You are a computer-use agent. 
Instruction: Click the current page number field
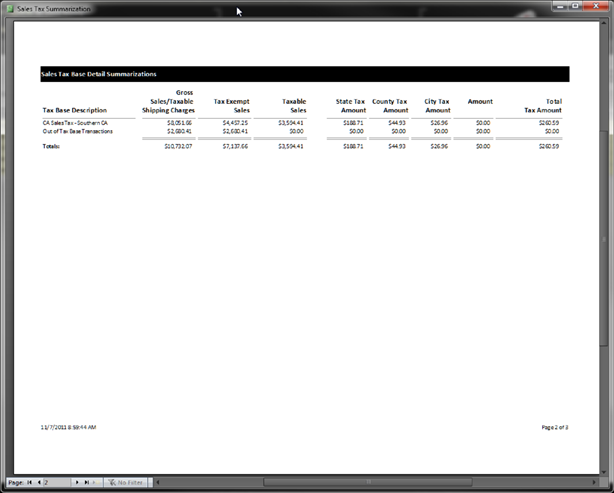pyautogui.click(x=57, y=482)
